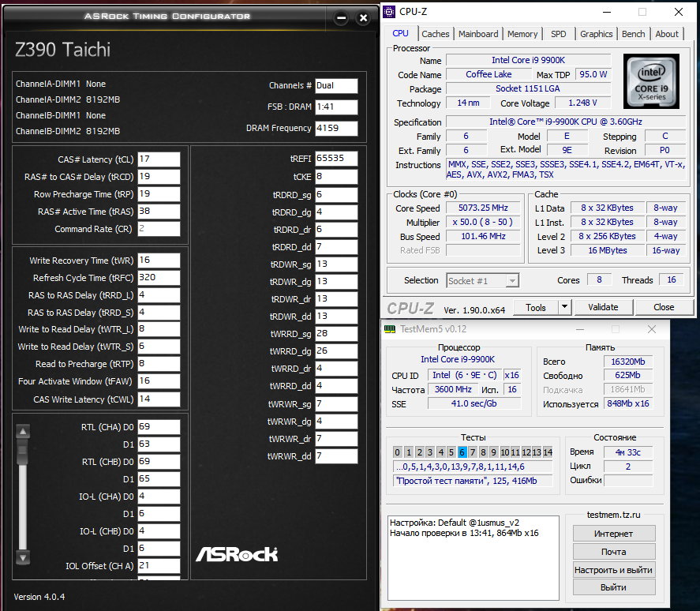The image size is (700, 611).
Task: Click the ASRock scrollbar up arrow
Action: [23, 431]
